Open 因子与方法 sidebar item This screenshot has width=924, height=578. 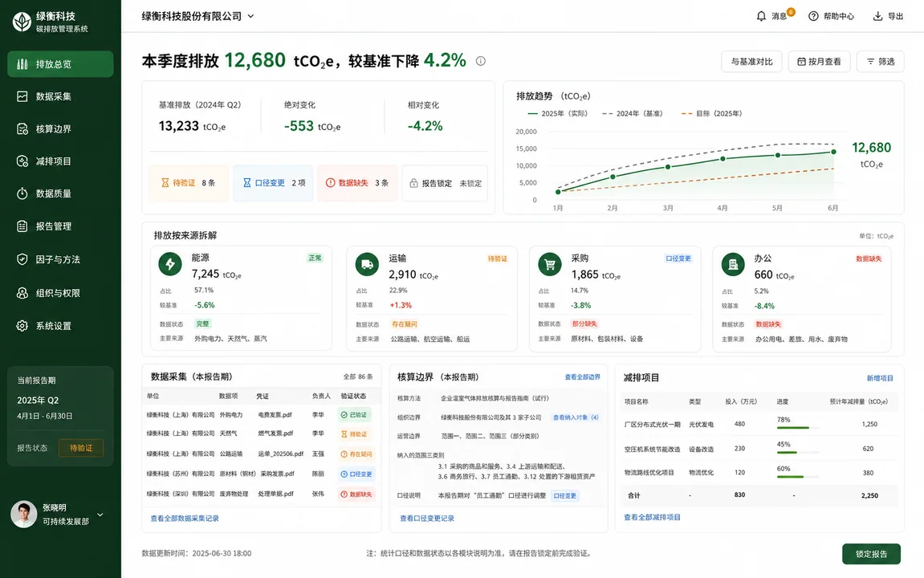pyautogui.click(x=60, y=260)
